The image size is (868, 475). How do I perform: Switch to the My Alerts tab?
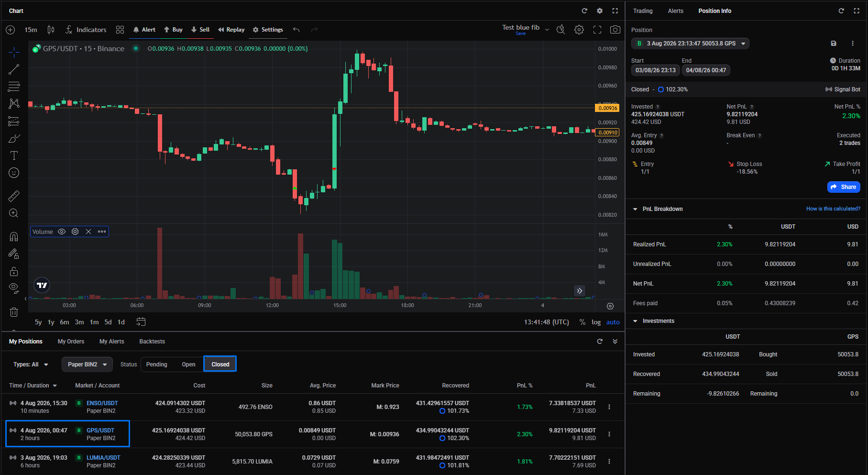pyautogui.click(x=111, y=342)
